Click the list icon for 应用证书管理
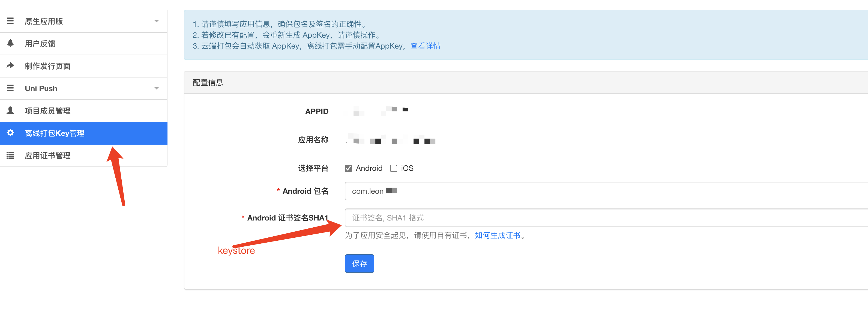 point(10,155)
